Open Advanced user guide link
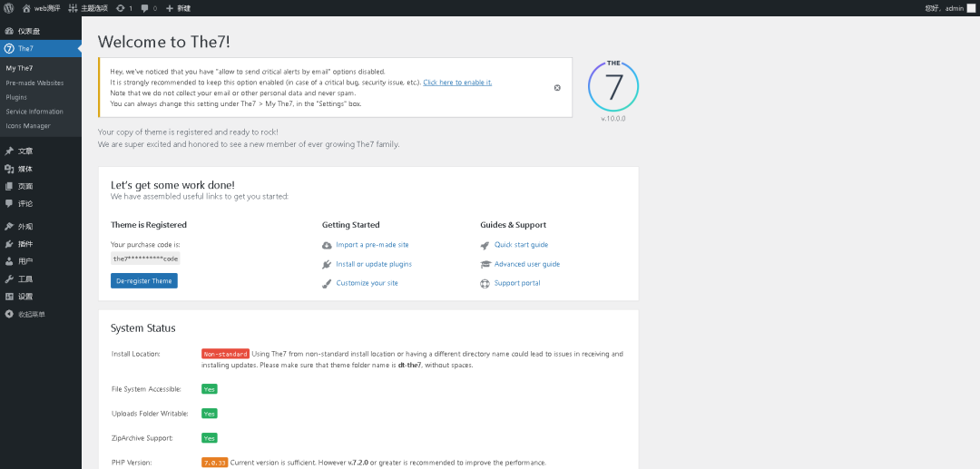Viewport: 980px width, 469px height. tap(527, 264)
